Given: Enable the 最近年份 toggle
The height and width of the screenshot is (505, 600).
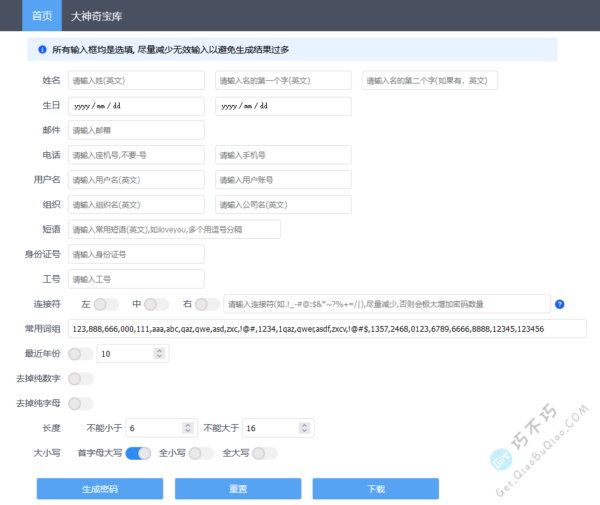Looking at the screenshot, I should coord(81,353).
